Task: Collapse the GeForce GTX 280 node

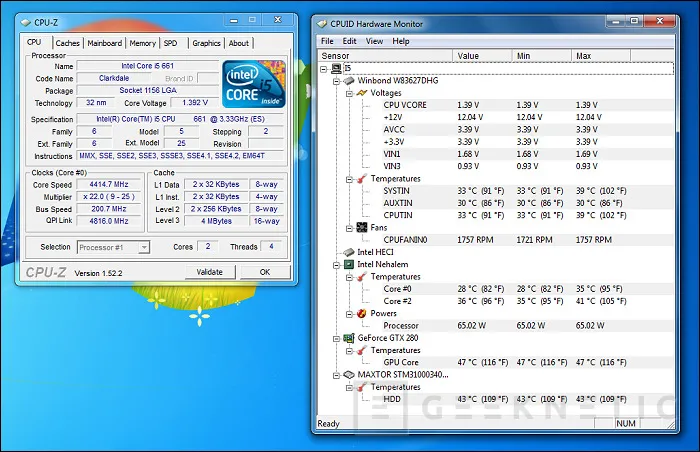Action: coord(336,339)
